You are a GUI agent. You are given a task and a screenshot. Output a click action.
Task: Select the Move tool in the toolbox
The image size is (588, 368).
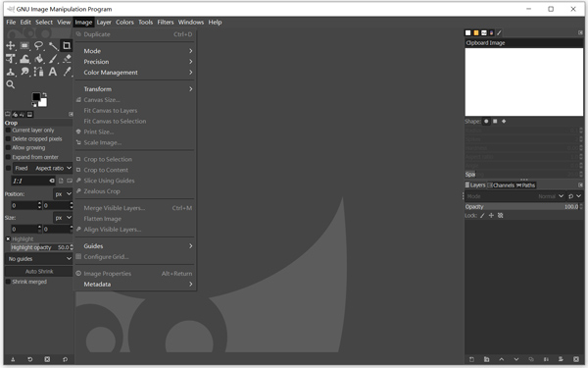click(x=10, y=46)
